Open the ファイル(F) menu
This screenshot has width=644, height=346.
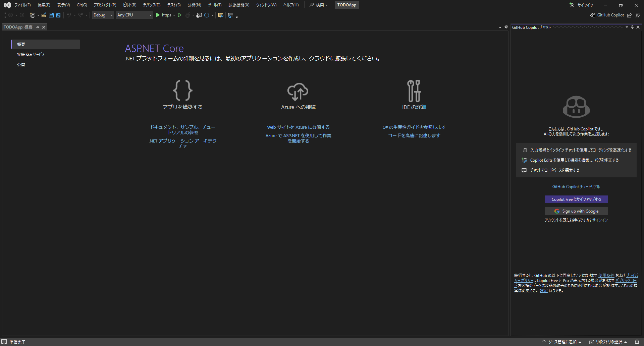pos(22,5)
